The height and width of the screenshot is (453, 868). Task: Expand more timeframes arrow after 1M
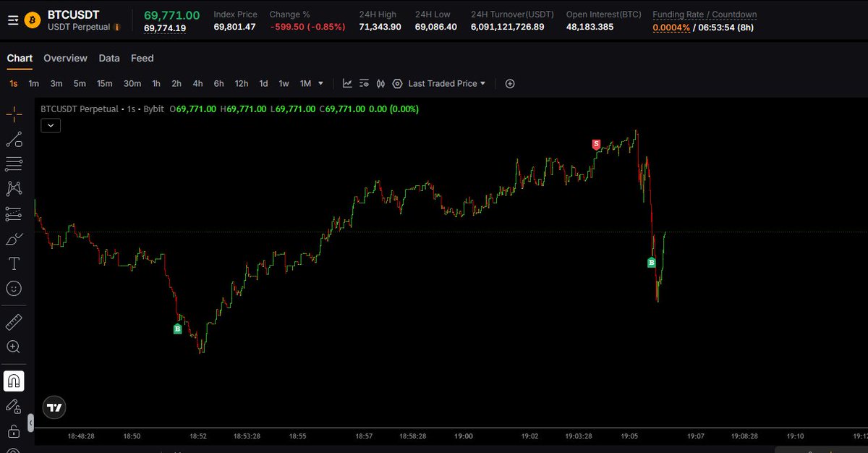[x=321, y=83]
